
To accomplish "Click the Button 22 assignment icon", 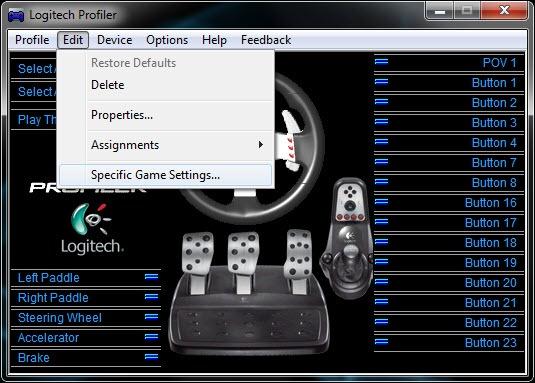I will pyautogui.click(x=381, y=322).
